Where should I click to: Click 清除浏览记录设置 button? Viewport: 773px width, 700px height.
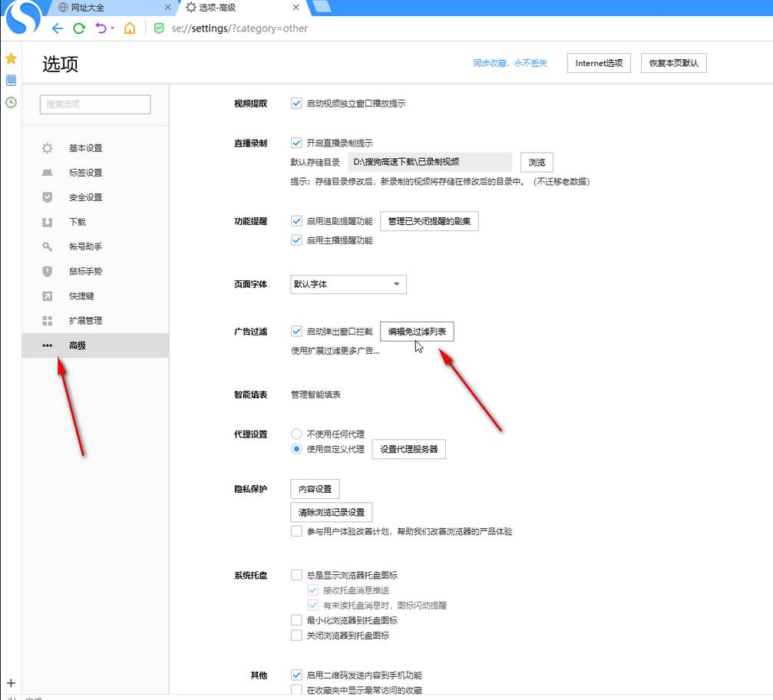tap(332, 512)
